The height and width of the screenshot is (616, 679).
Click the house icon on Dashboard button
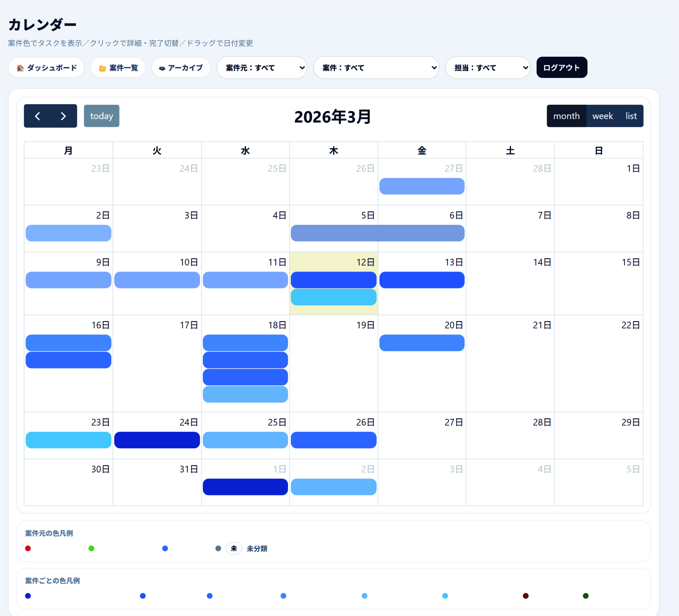click(x=20, y=68)
